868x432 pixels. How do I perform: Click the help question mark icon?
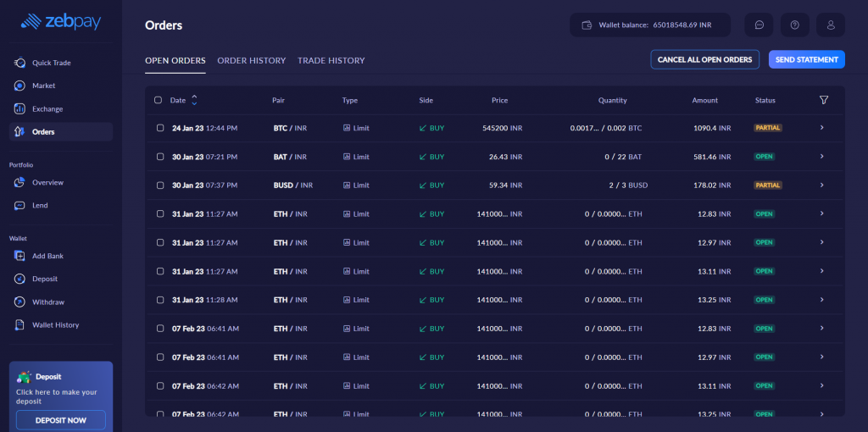[x=794, y=25]
